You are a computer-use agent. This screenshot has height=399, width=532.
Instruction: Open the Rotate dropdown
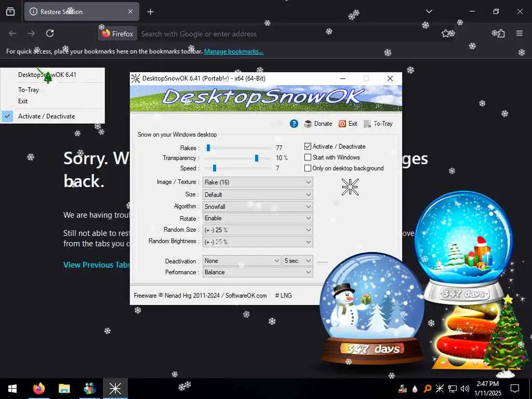[x=258, y=218]
